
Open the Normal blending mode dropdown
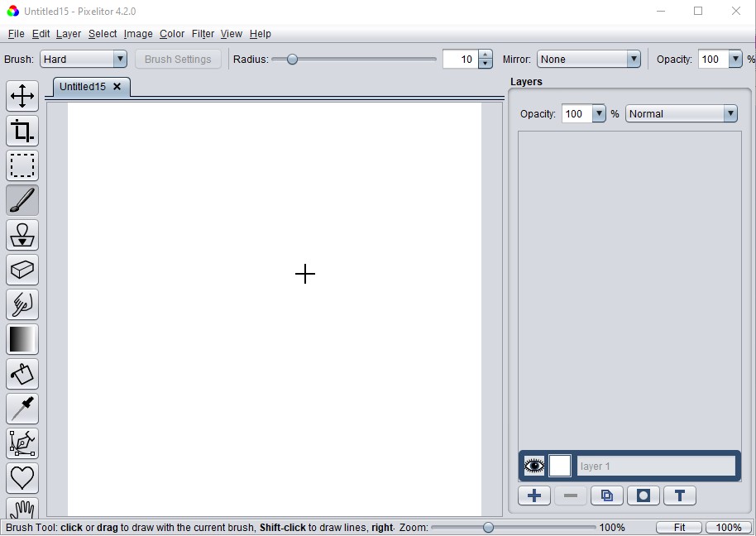point(682,114)
